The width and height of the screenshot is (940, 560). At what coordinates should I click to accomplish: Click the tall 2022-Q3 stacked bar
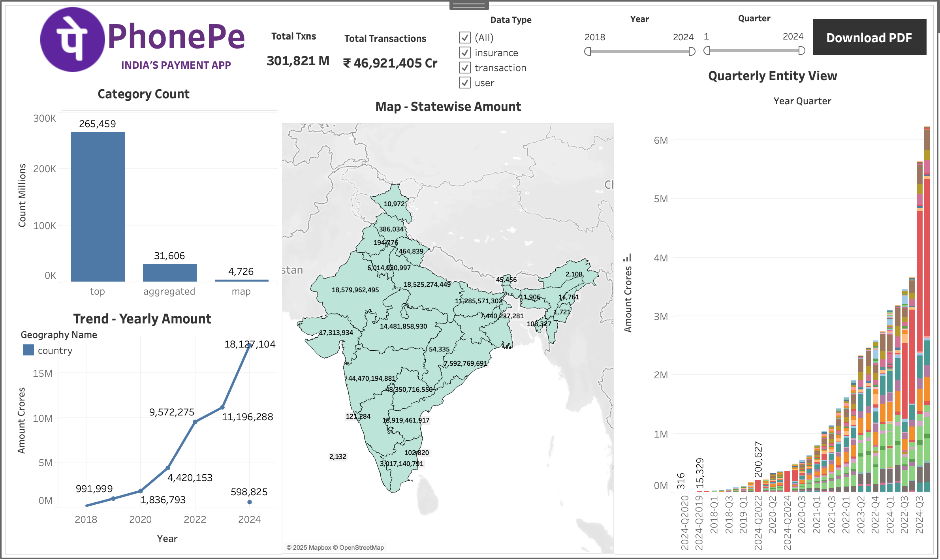pos(904,391)
